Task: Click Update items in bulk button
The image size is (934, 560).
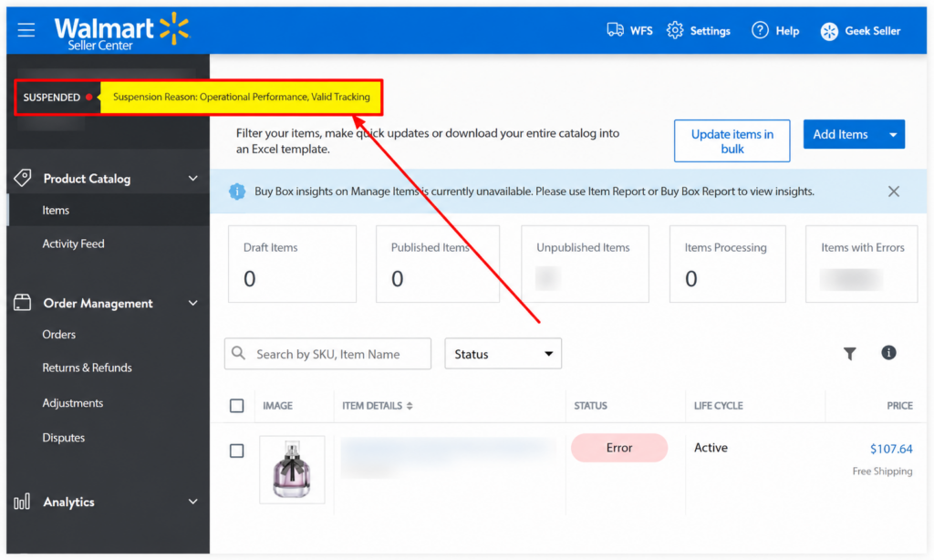Action: tap(732, 141)
